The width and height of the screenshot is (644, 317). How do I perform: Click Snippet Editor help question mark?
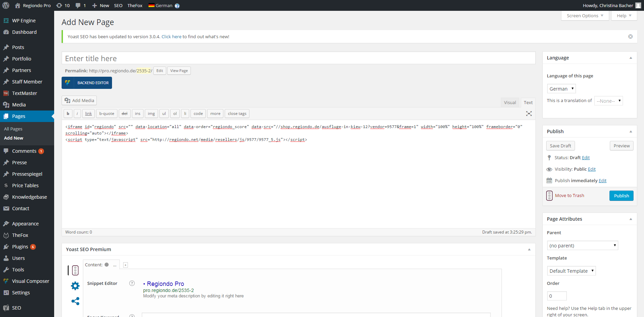click(132, 283)
